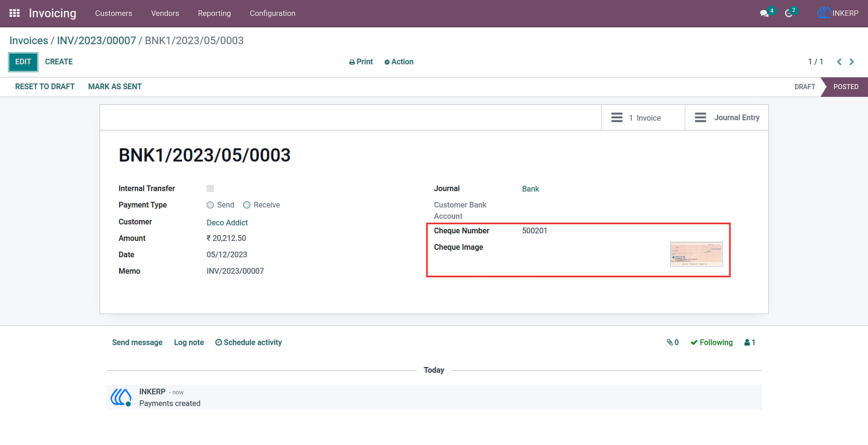Open the Bank journal link
This screenshot has height=445, width=868.
click(x=530, y=189)
